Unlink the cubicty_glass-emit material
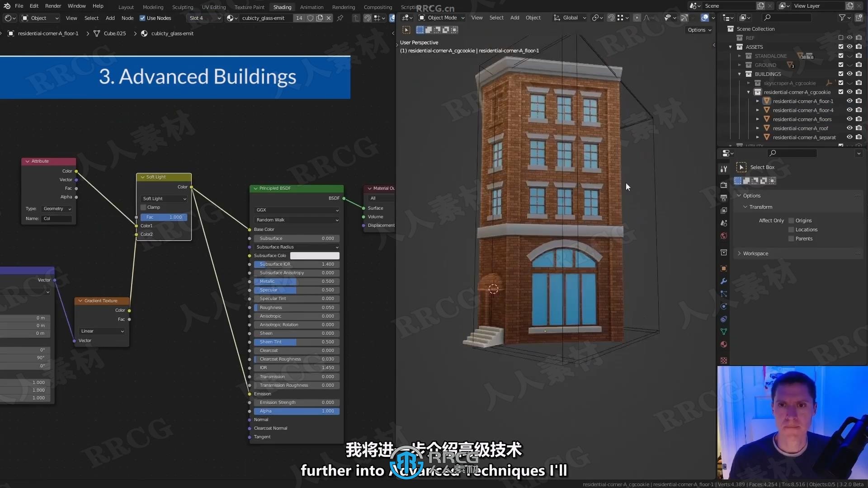This screenshot has height=488, width=868. [x=329, y=18]
